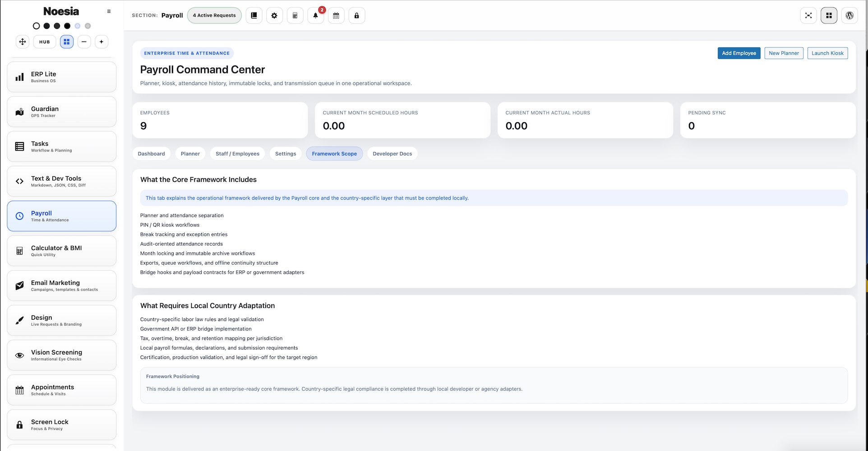Click the WordPress icon top right
868x451 pixels.
(850, 15)
